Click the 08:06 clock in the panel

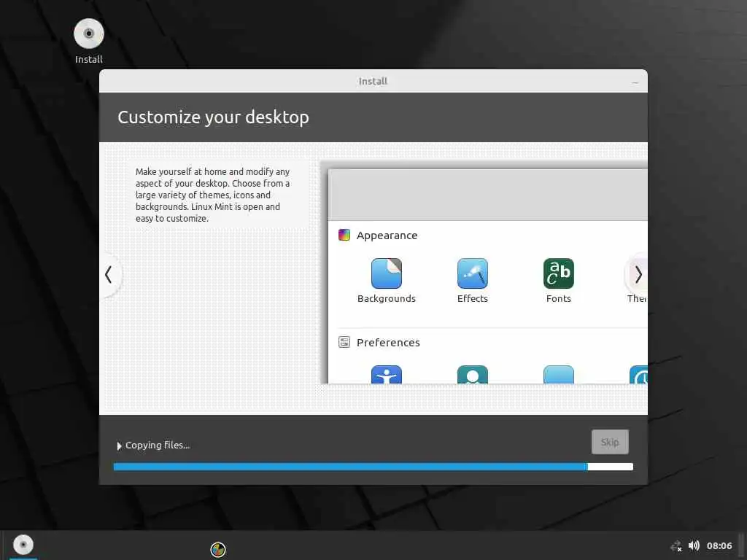tap(719, 545)
